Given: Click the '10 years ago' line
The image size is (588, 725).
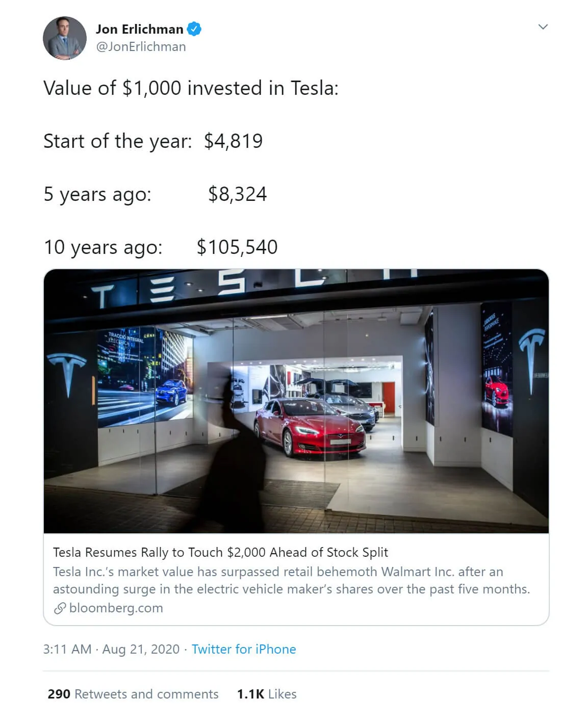Looking at the screenshot, I should (161, 247).
